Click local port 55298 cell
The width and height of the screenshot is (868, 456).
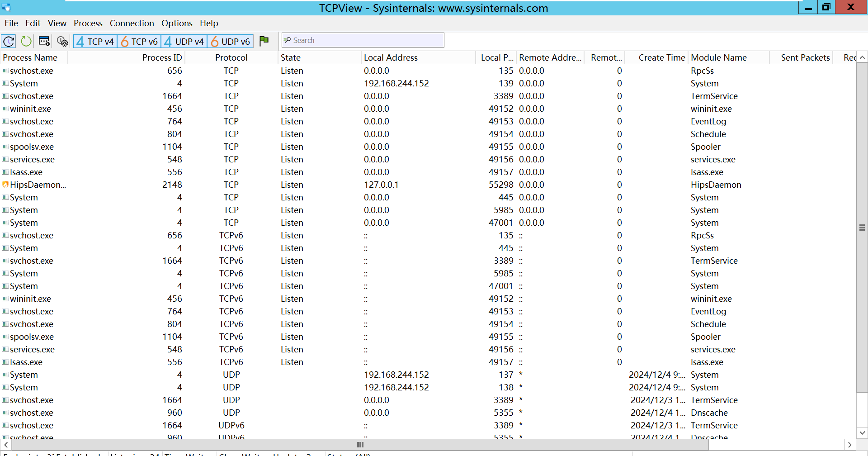pos(501,185)
